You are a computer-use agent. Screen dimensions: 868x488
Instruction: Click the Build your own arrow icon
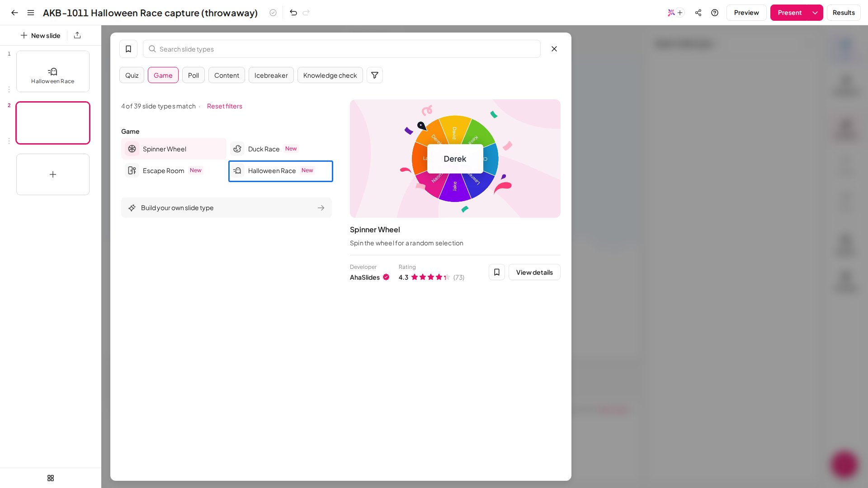[321, 208]
